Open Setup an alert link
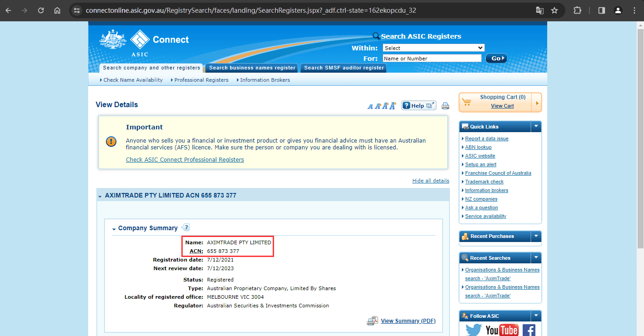This screenshot has height=336, width=644. [481, 164]
